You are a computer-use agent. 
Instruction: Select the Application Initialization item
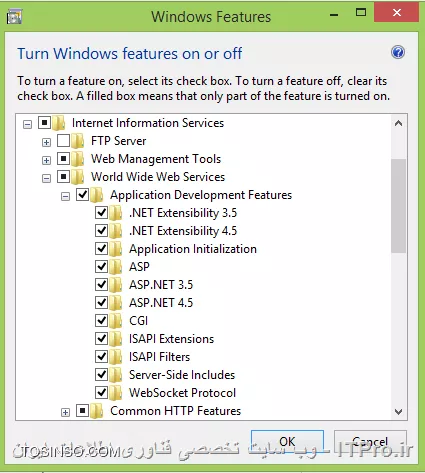(193, 249)
